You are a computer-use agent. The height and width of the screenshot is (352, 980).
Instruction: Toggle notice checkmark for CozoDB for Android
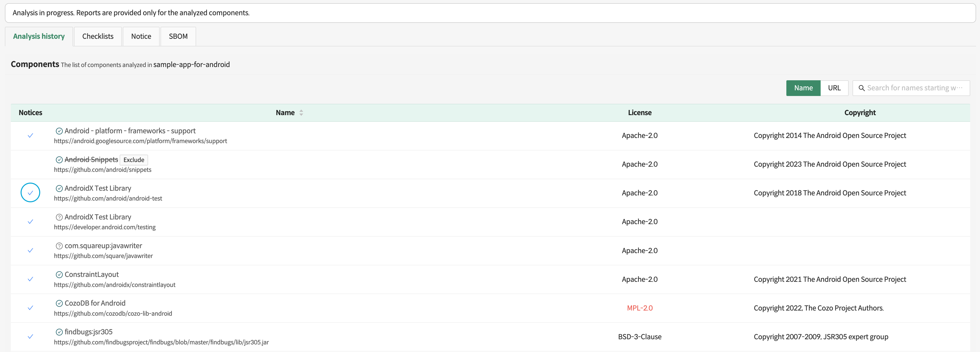[x=30, y=308]
